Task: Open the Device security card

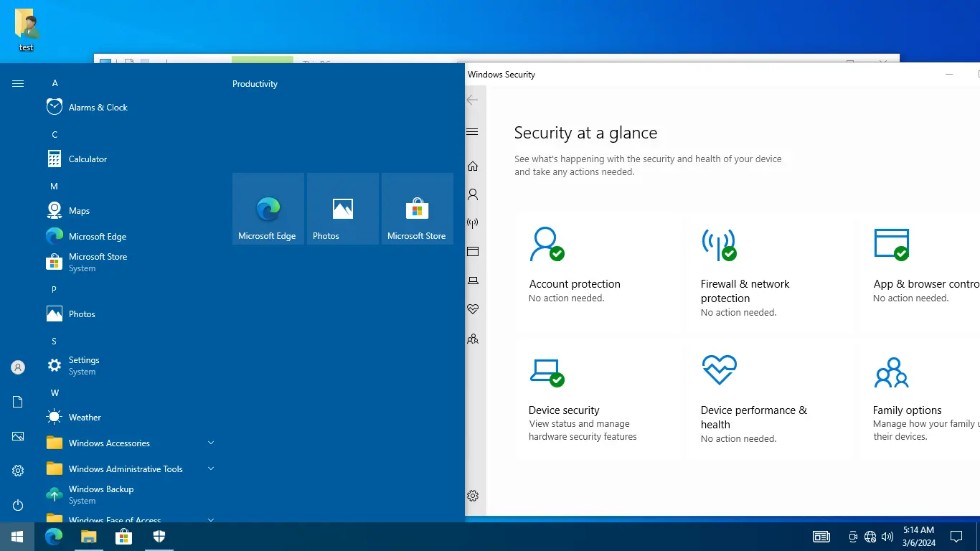Action: click(x=599, y=399)
